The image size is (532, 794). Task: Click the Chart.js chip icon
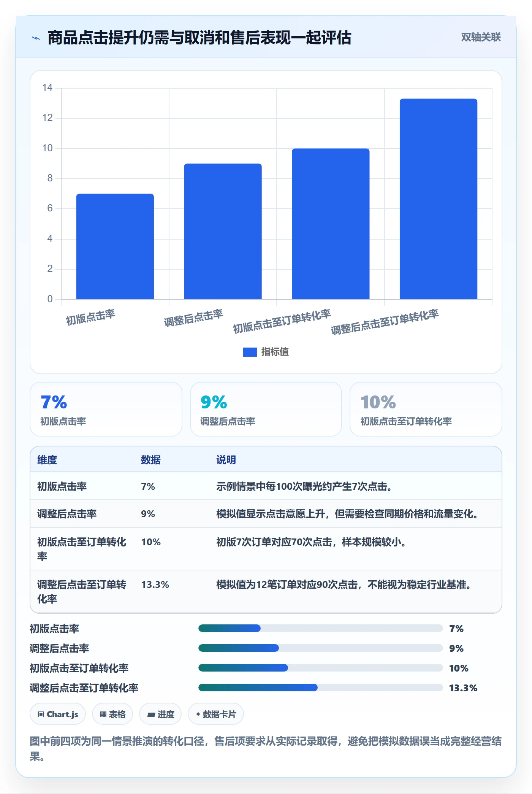pos(41,714)
